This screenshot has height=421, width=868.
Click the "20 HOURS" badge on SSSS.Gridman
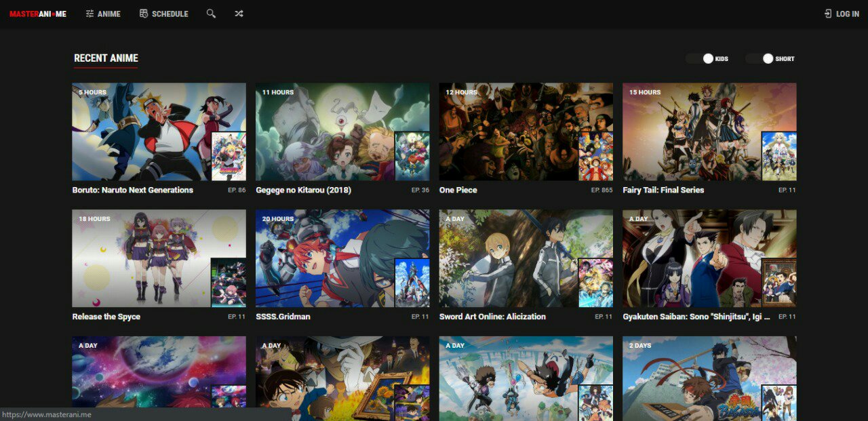(278, 219)
